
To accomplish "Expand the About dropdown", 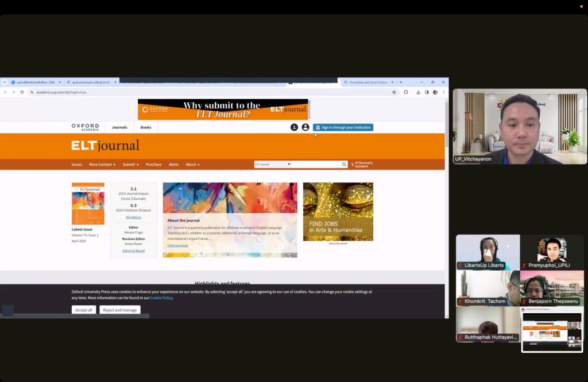I will coord(193,165).
